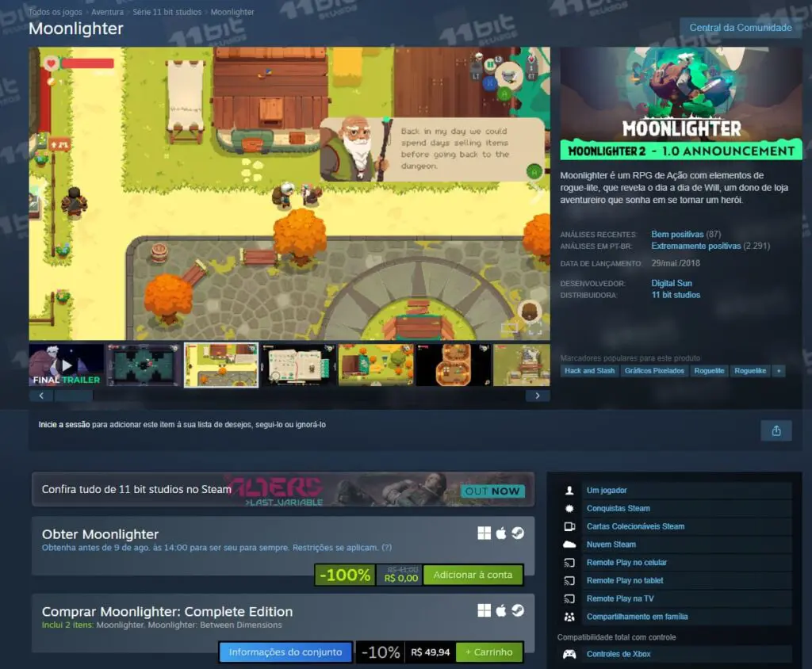Open Série 11 bit studios breadcrumb
Viewport: 812px width, 669px height.
167,12
